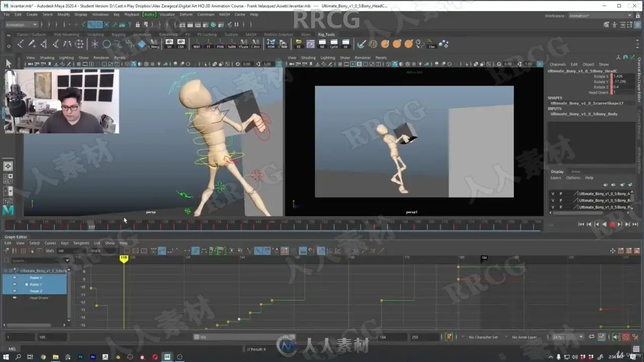Click the HSW shelf icon

(x=271, y=44)
